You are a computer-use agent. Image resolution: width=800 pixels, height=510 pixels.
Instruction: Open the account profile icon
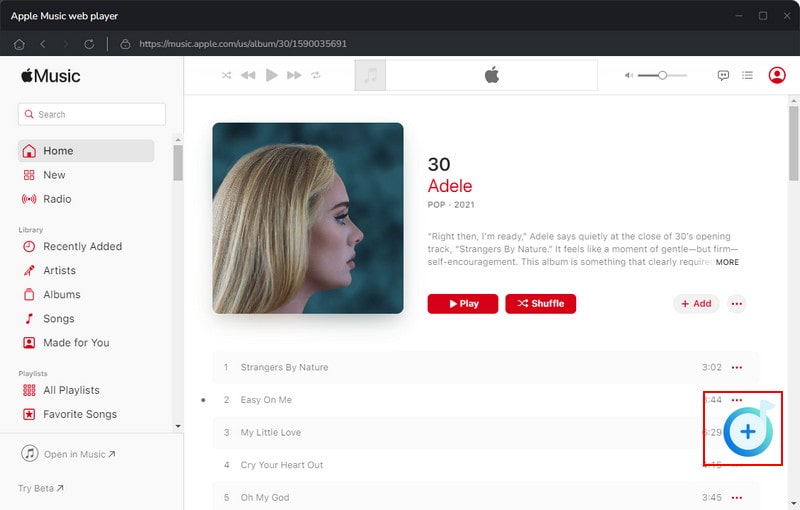point(777,75)
